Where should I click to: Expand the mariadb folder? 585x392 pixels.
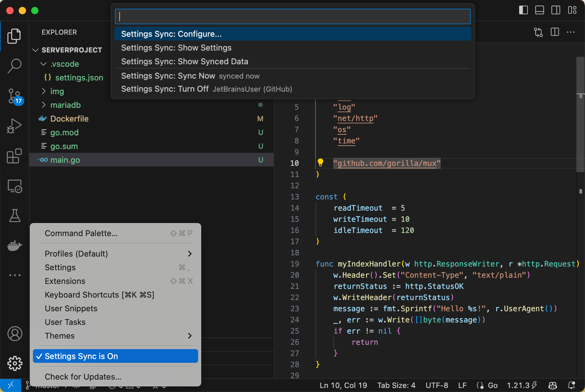pyautogui.click(x=65, y=105)
